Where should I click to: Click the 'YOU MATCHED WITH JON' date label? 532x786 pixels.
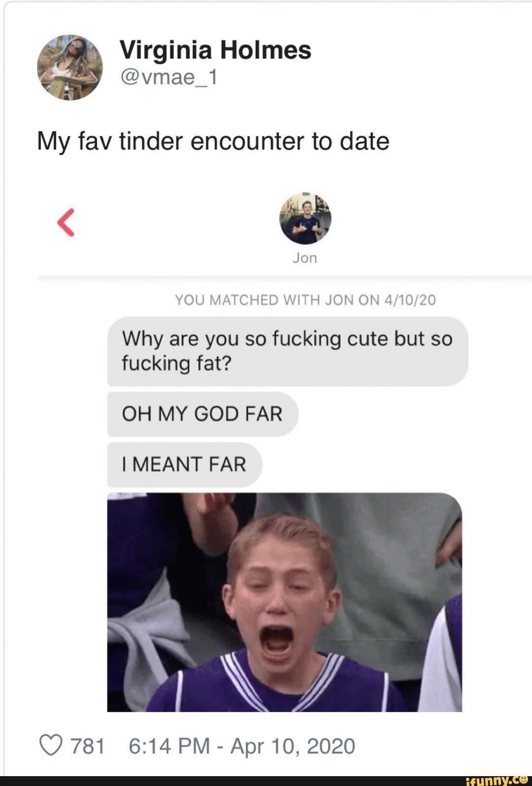pos(305,300)
